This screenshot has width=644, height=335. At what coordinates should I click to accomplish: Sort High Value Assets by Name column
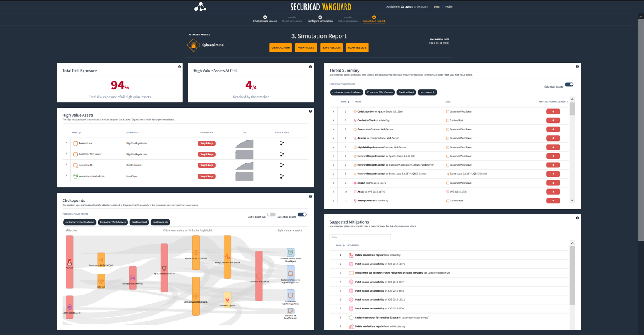pos(76,132)
